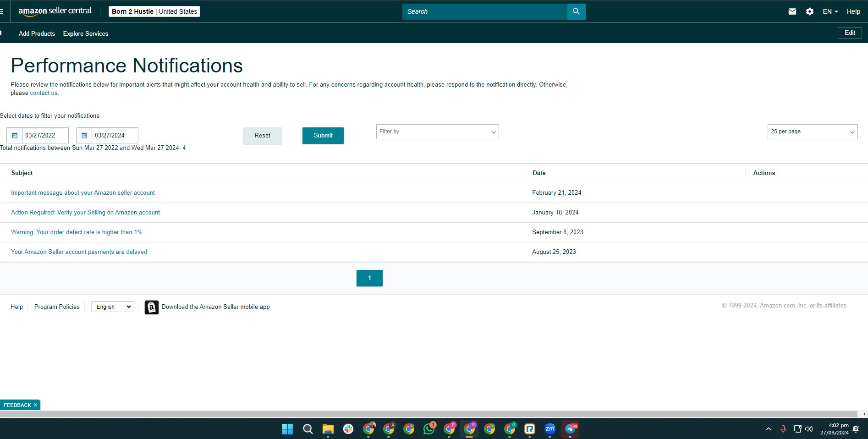The image size is (868, 439).
Task: Open Telegram from the taskbar
Action: click(x=570, y=429)
